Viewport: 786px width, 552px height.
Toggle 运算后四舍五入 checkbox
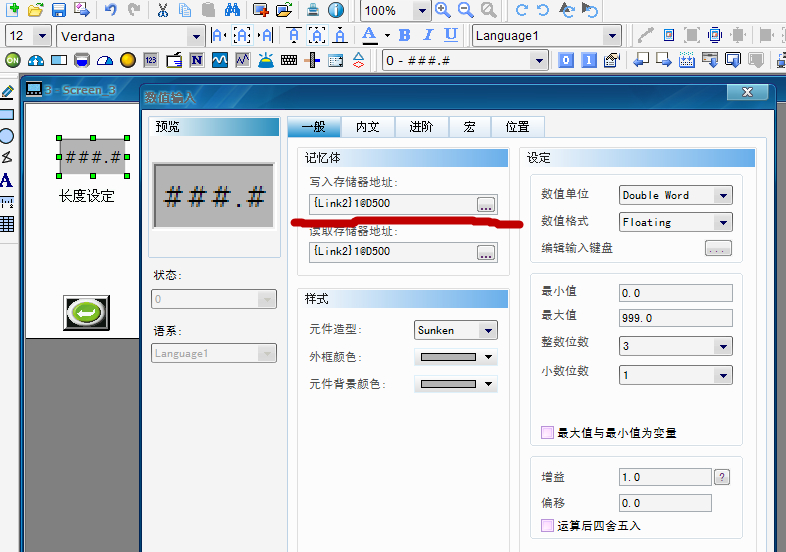[547, 525]
